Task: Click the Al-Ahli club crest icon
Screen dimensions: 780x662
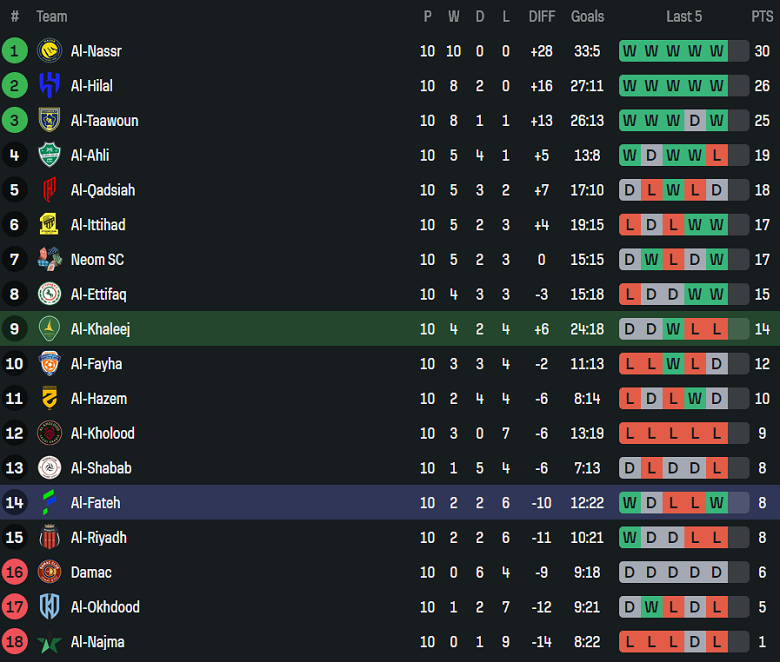Action: [x=49, y=155]
